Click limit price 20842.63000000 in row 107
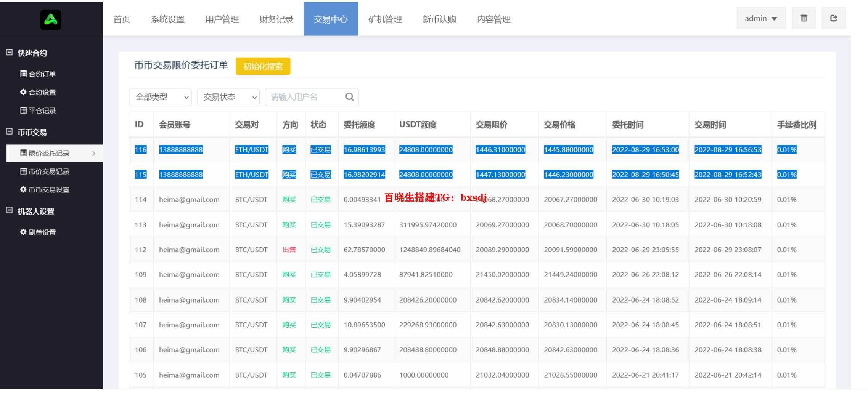 [x=502, y=325]
